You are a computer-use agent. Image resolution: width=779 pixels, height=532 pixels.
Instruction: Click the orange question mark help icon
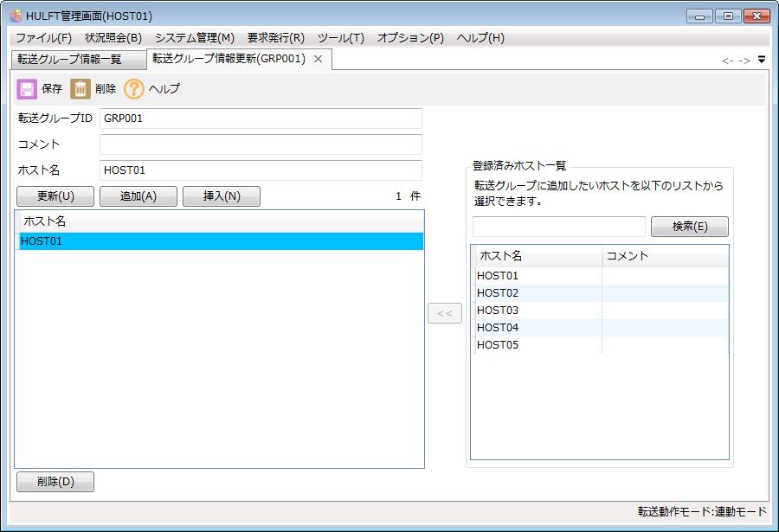[133, 89]
